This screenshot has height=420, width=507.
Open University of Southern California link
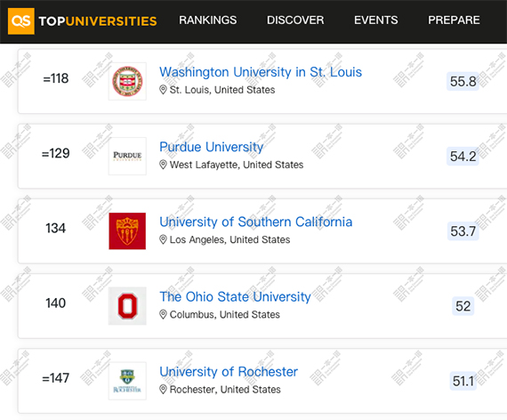click(x=256, y=222)
